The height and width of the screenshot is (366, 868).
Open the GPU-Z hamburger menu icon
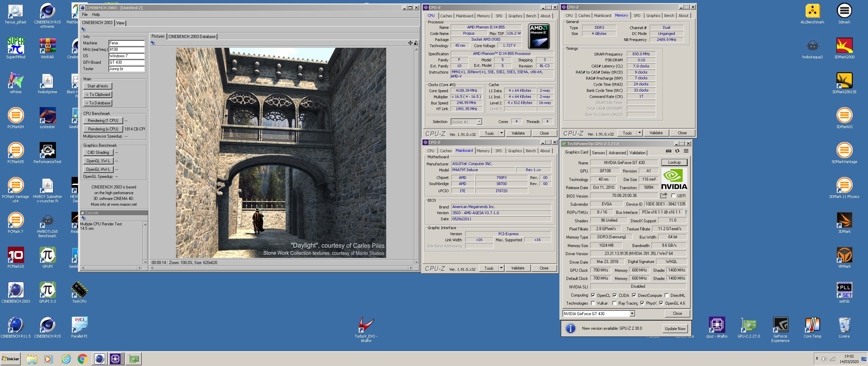686,151
